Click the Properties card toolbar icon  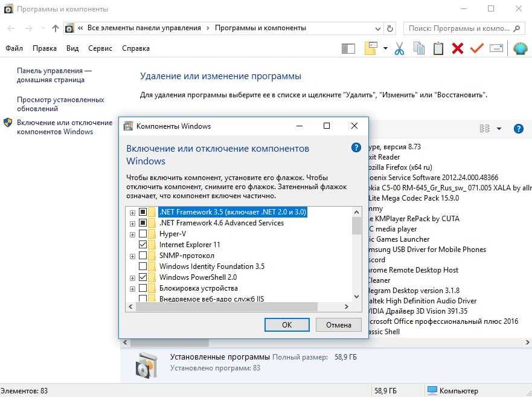click(x=496, y=48)
